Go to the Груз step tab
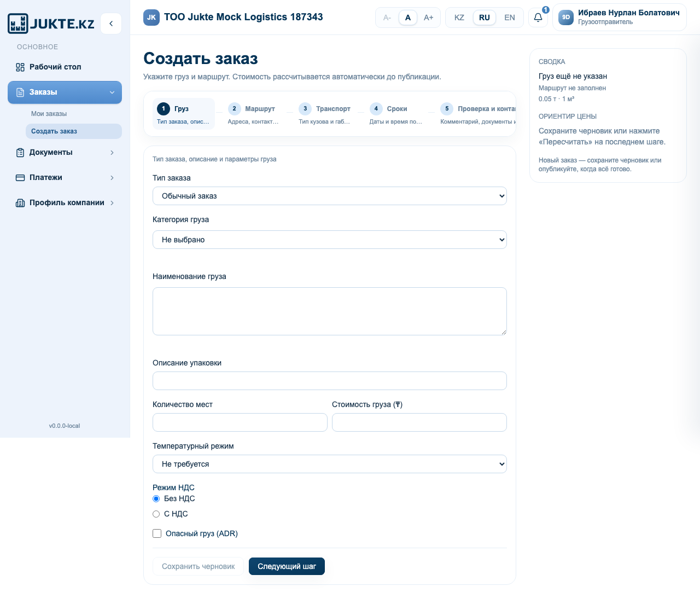700x598 pixels. (184, 114)
